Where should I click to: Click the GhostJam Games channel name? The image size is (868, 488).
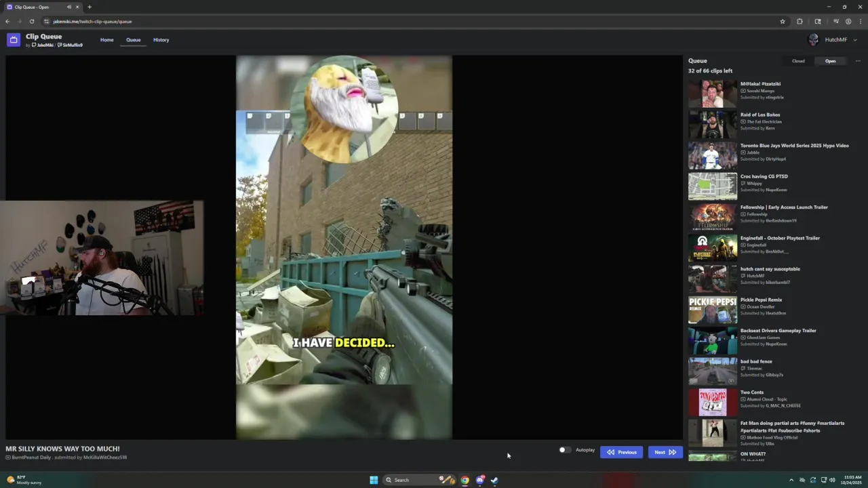click(x=764, y=338)
